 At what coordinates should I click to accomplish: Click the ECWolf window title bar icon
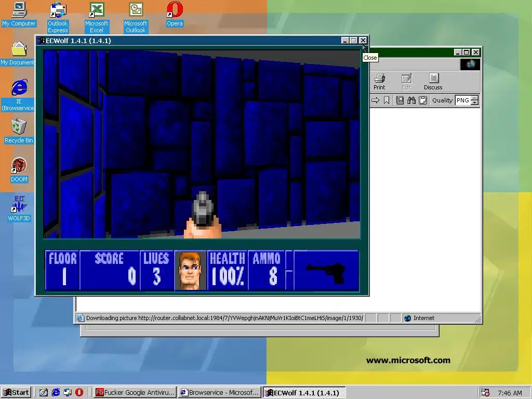coord(41,41)
